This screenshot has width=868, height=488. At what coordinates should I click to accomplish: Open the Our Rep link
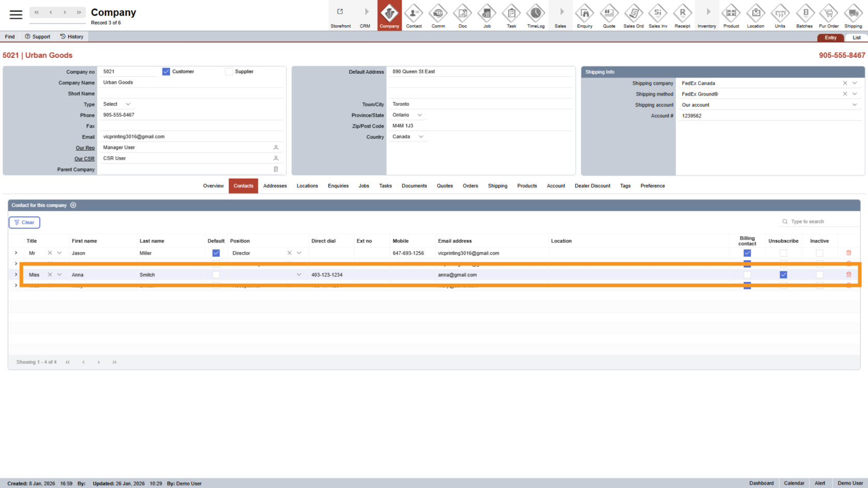tap(85, 148)
